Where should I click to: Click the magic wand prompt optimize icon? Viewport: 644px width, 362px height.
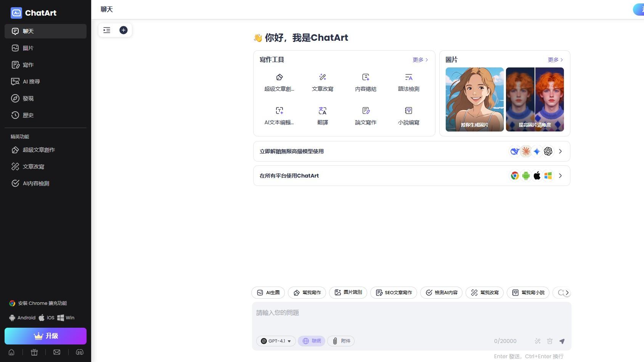coord(538,341)
